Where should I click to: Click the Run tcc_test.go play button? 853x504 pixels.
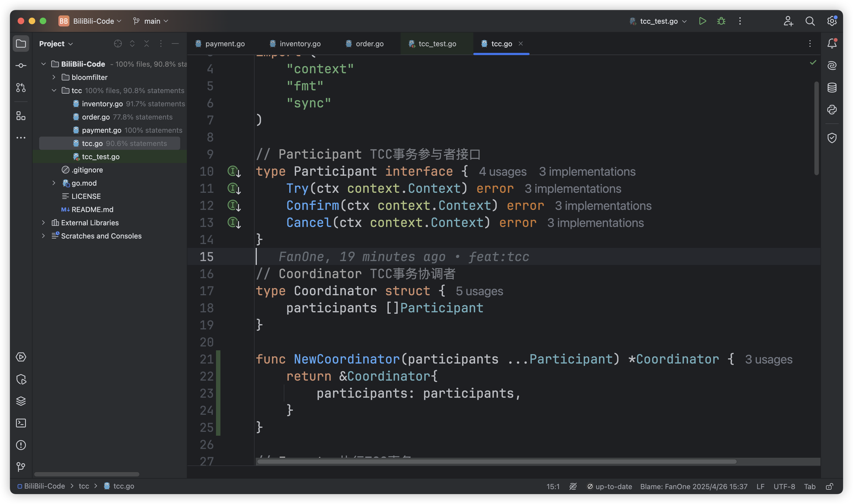click(x=702, y=21)
